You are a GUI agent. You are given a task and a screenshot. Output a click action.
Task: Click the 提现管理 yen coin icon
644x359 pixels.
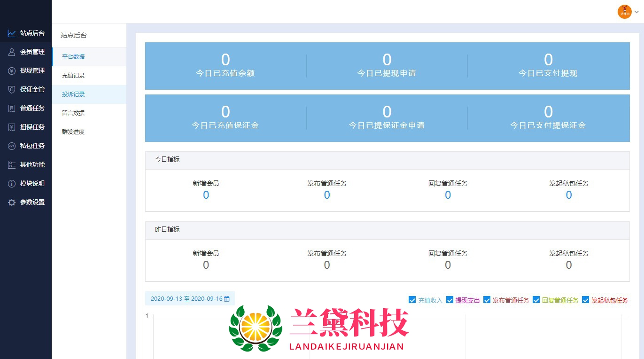click(x=12, y=71)
